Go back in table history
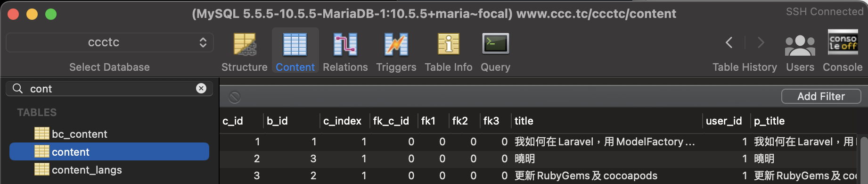Viewport: 868px width, 184px height. 729,42
